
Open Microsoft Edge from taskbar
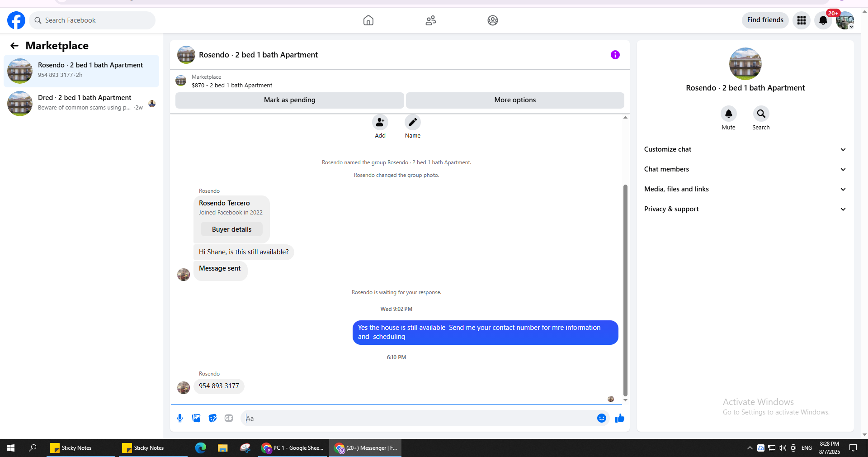(x=201, y=448)
